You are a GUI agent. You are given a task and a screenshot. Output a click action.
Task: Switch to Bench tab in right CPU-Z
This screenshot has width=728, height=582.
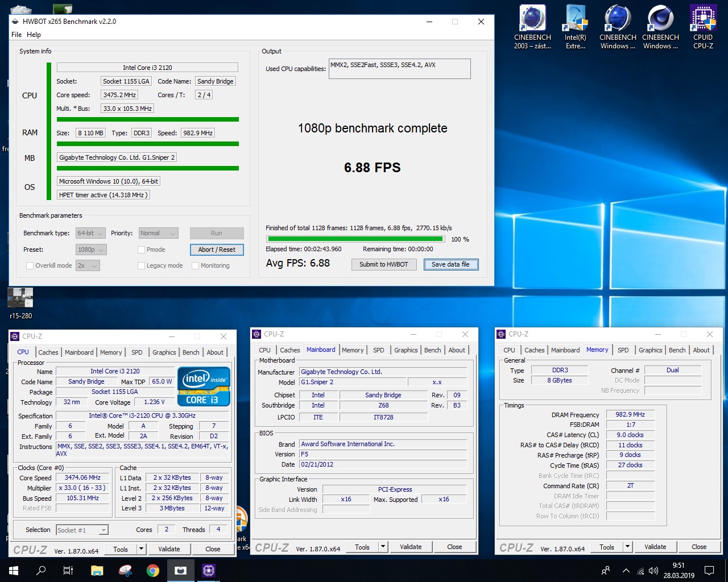[677, 350]
